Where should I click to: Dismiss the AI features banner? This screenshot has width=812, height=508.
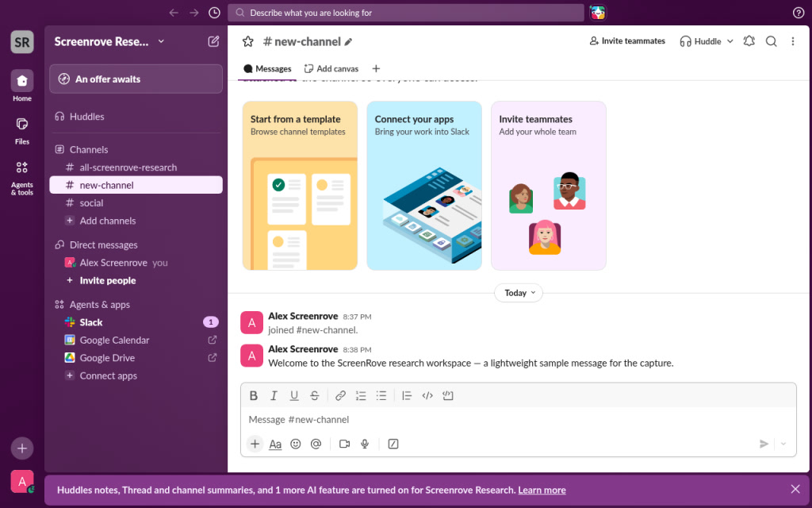(795, 489)
